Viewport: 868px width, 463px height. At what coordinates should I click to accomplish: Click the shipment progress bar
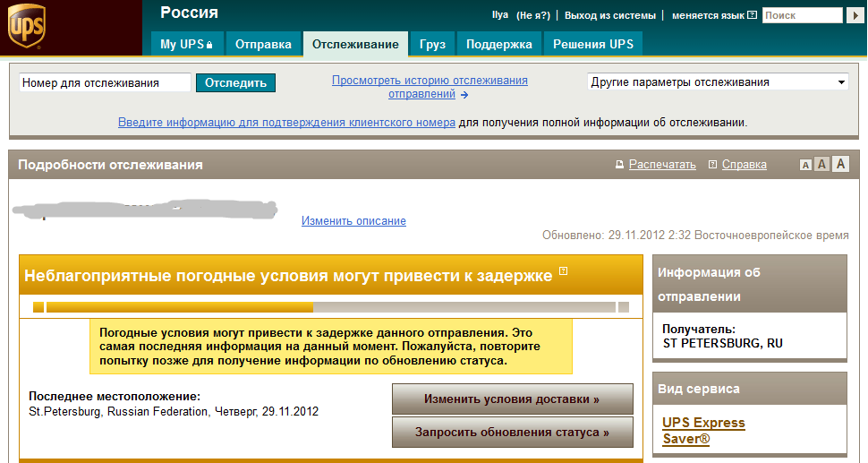coord(331,307)
